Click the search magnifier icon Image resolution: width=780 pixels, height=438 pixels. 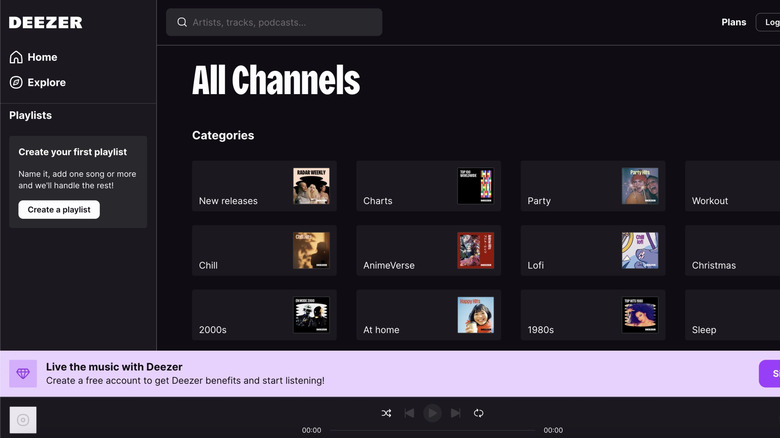click(x=182, y=22)
